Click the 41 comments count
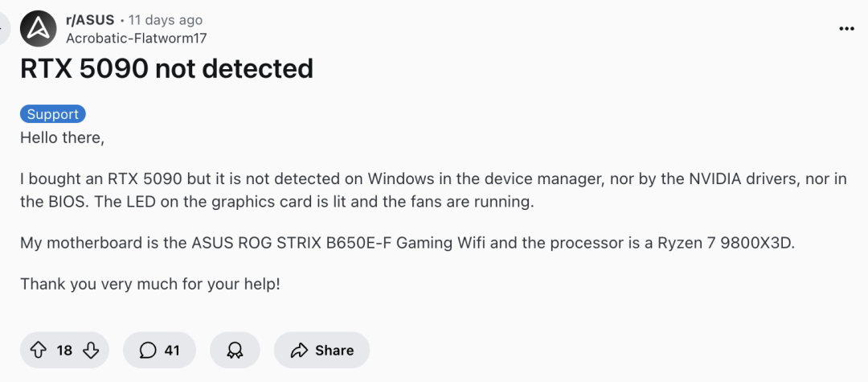This screenshot has height=382, width=868. pyautogui.click(x=171, y=350)
